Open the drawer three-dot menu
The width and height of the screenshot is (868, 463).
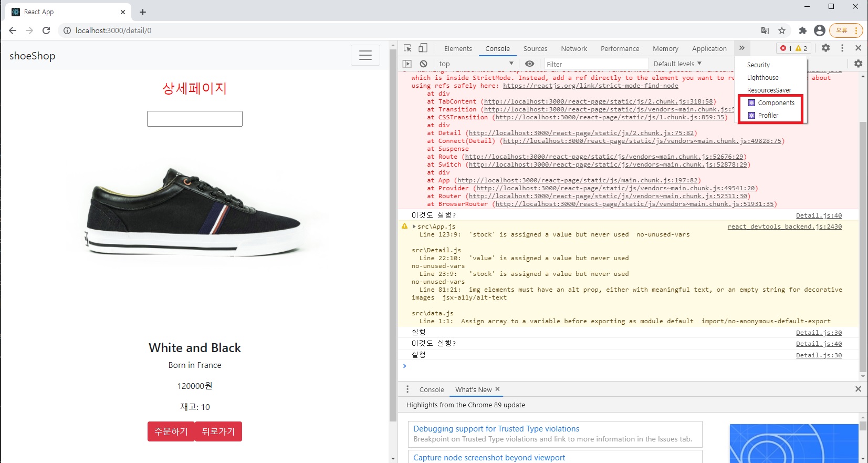407,389
